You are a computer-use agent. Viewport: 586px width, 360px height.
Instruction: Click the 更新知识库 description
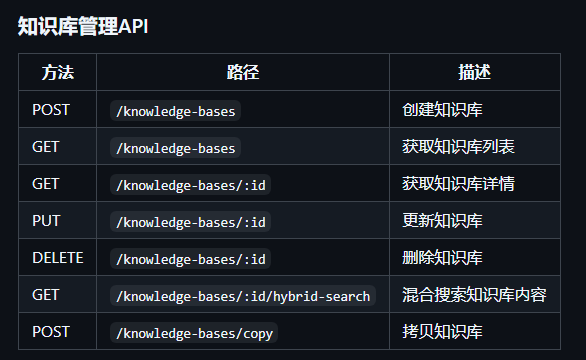click(442, 221)
